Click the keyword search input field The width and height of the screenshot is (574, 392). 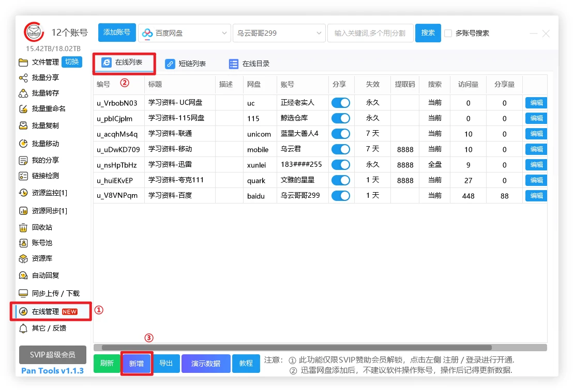click(370, 33)
